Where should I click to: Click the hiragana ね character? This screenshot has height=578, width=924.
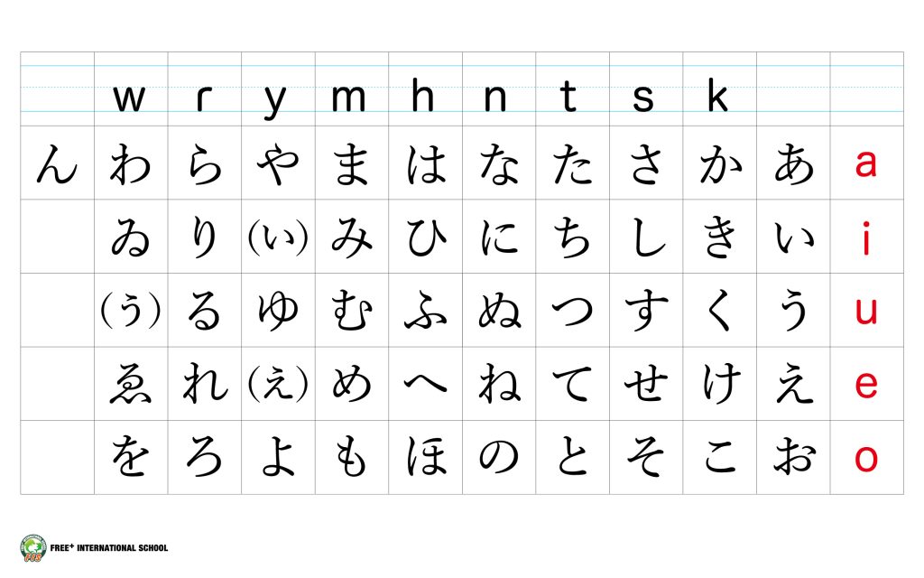498,385
